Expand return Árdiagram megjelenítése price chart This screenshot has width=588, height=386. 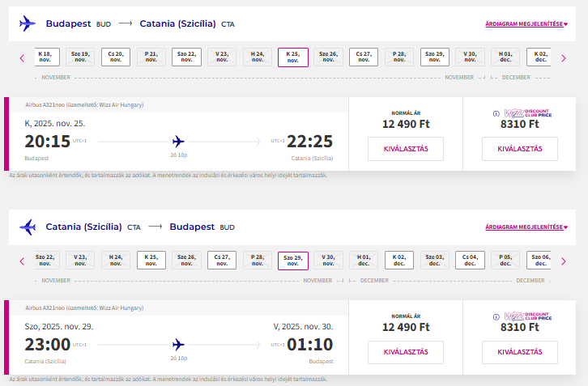coord(526,227)
